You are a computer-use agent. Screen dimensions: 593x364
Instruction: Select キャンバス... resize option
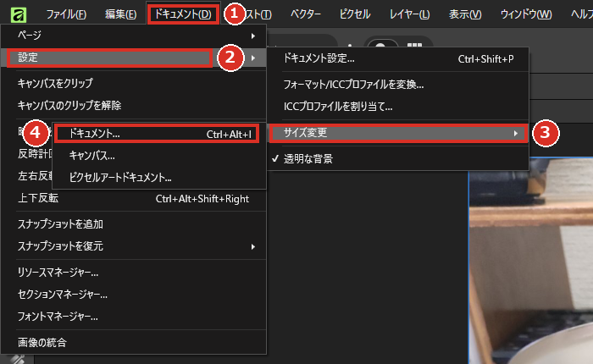pos(159,156)
